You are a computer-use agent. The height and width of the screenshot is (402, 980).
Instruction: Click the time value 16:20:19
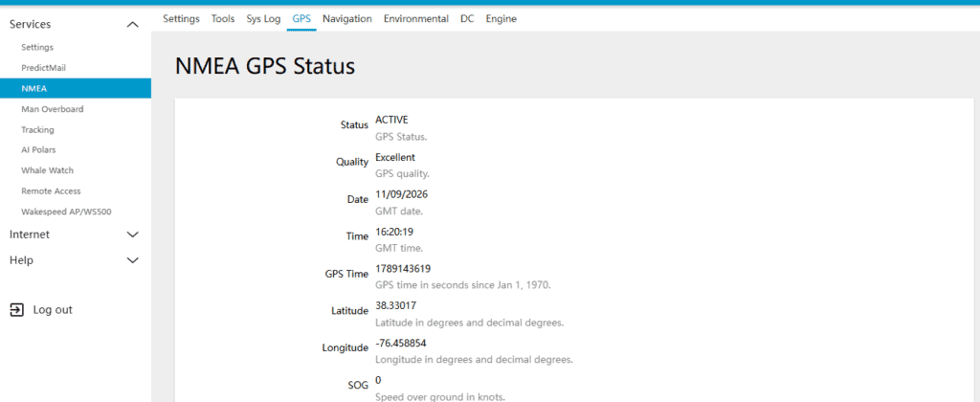tap(393, 232)
